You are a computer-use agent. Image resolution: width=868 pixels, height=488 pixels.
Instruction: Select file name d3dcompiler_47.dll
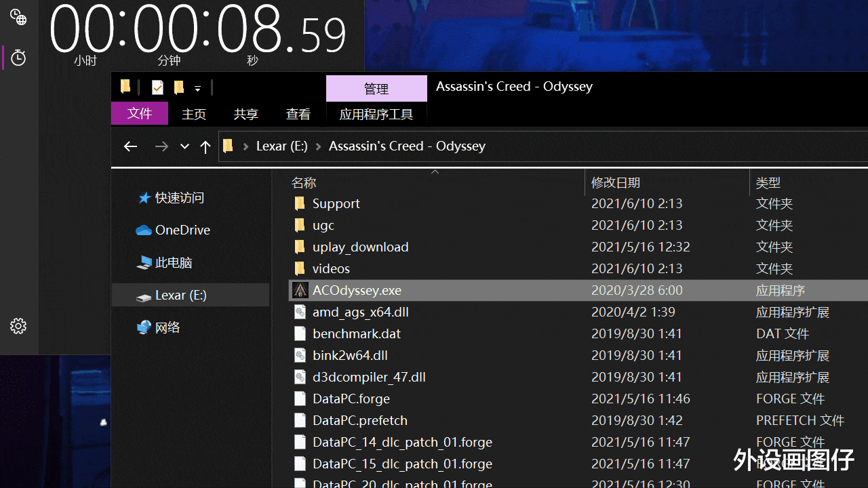click(x=369, y=377)
